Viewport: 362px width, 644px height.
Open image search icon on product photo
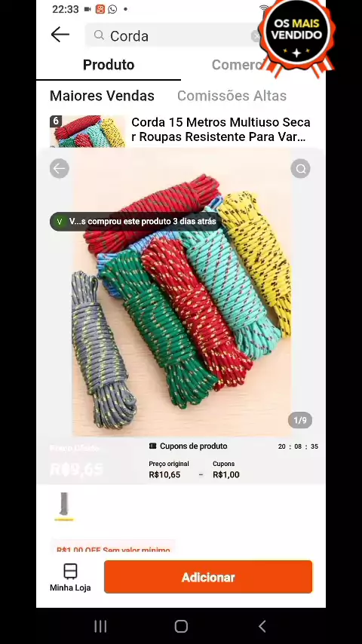300,168
